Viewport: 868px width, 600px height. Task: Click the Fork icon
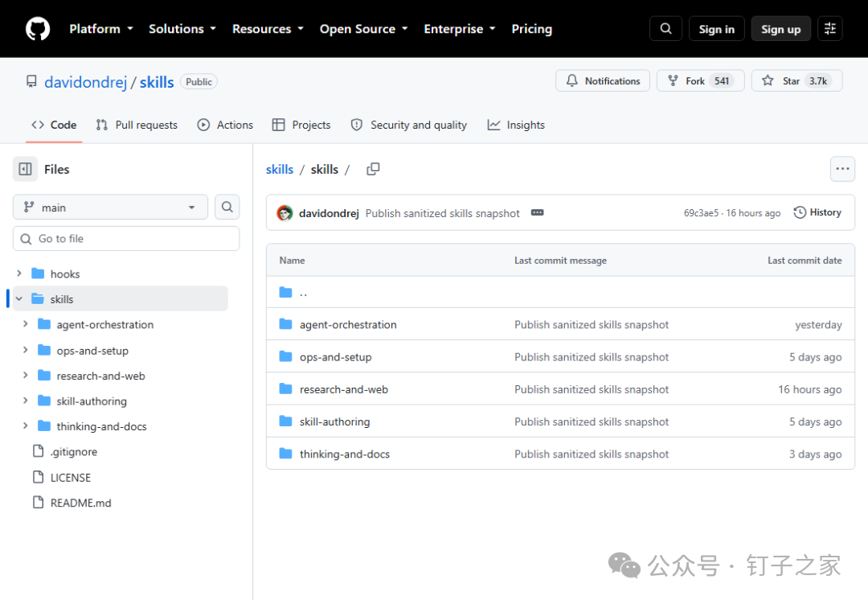[x=673, y=81]
